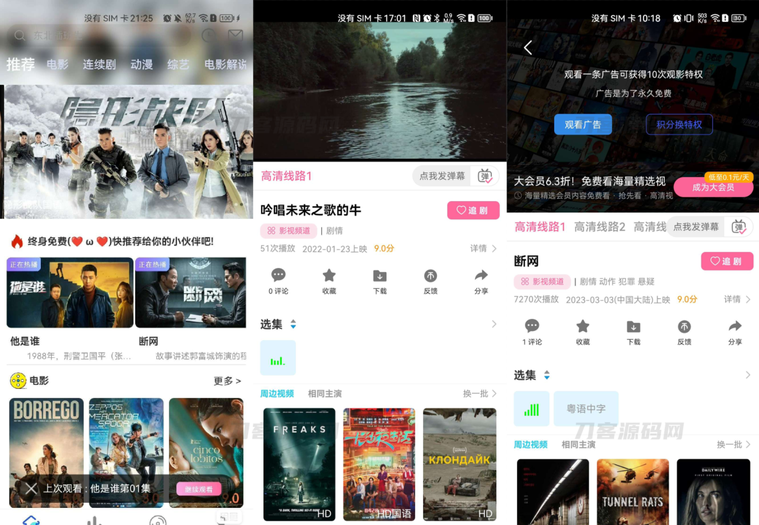
Task: Toggle the 弹 danmaku switch beside 高清线路1 only
Action: click(x=485, y=176)
